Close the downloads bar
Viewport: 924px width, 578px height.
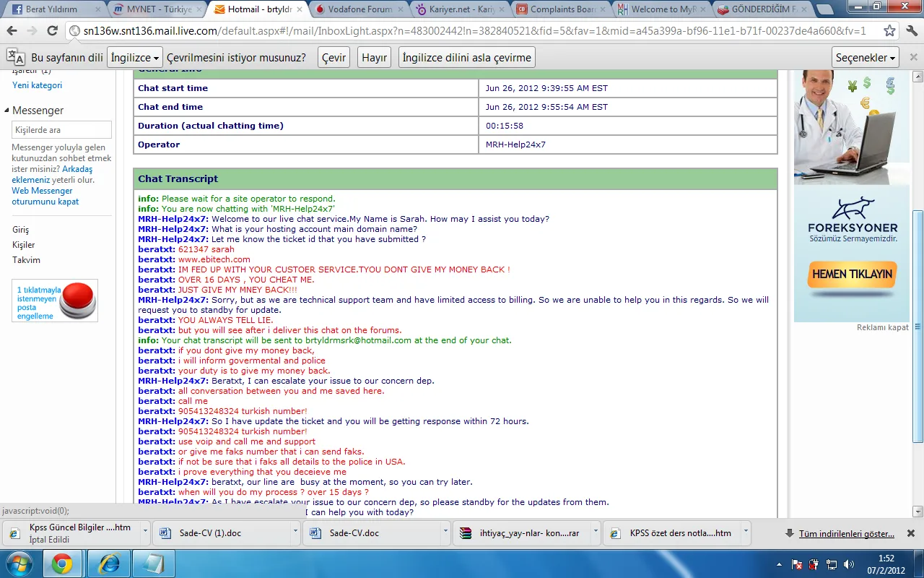(911, 533)
